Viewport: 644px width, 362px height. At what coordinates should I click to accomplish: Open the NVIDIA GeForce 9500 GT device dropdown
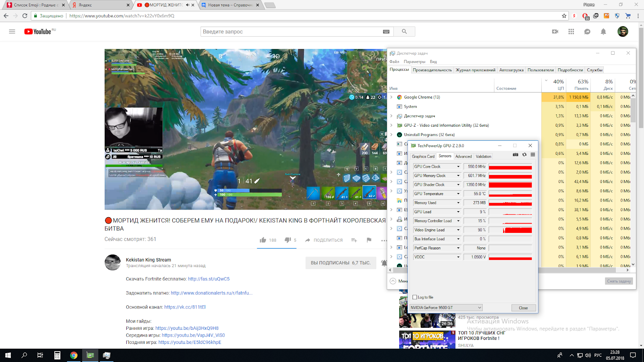coord(446,308)
